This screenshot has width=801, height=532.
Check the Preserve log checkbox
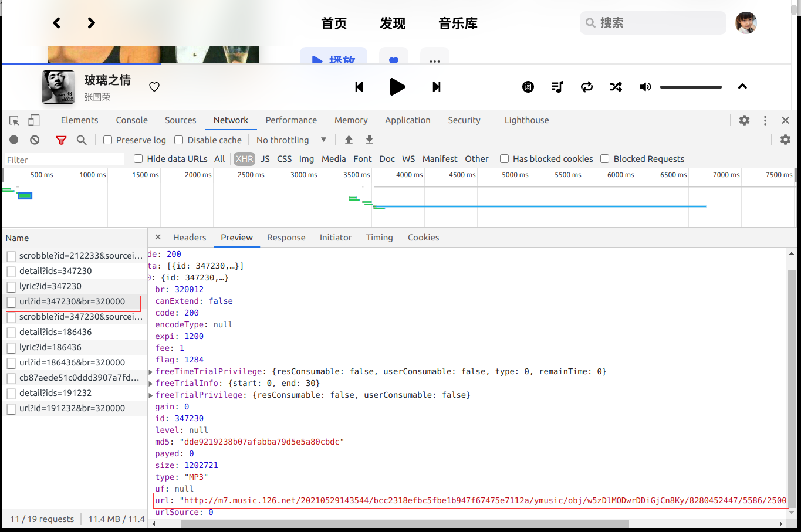pos(107,140)
